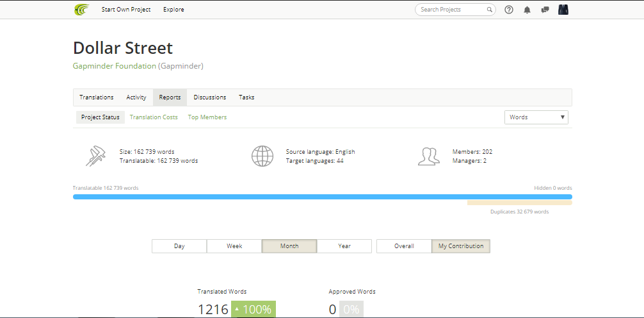Click the Crowdin logo icon
644x318 pixels.
(81, 10)
